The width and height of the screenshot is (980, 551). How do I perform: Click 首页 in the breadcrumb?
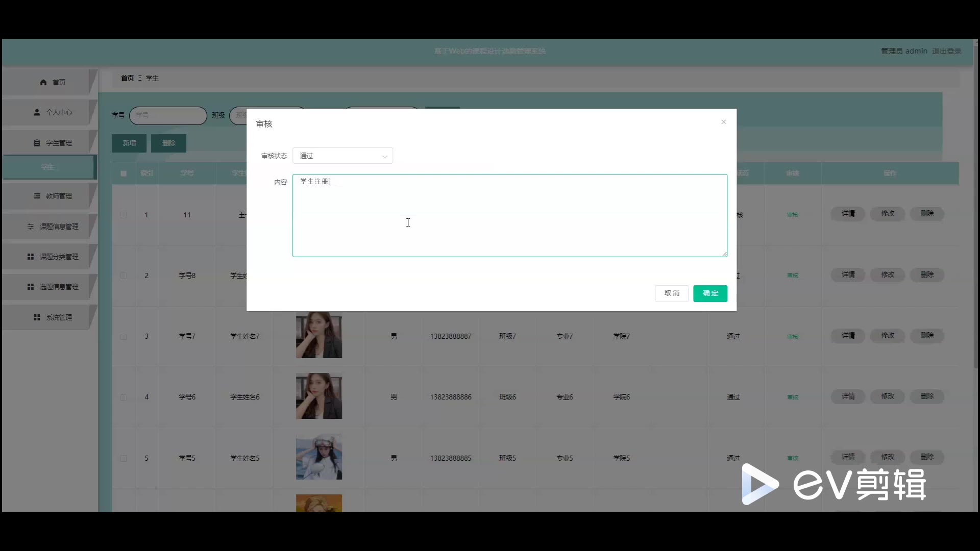[127, 78]
